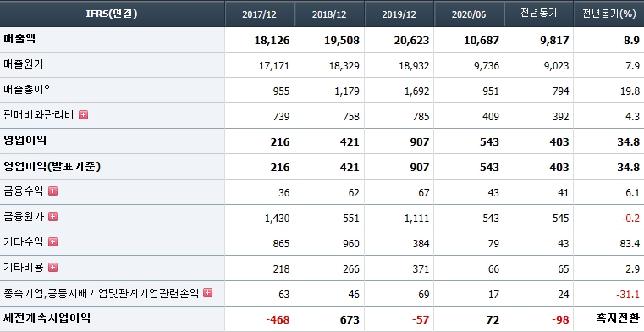Viewport: 644px width, 332px height.
Task: Click the 18,126 revenue value
Action: point(272,41)
